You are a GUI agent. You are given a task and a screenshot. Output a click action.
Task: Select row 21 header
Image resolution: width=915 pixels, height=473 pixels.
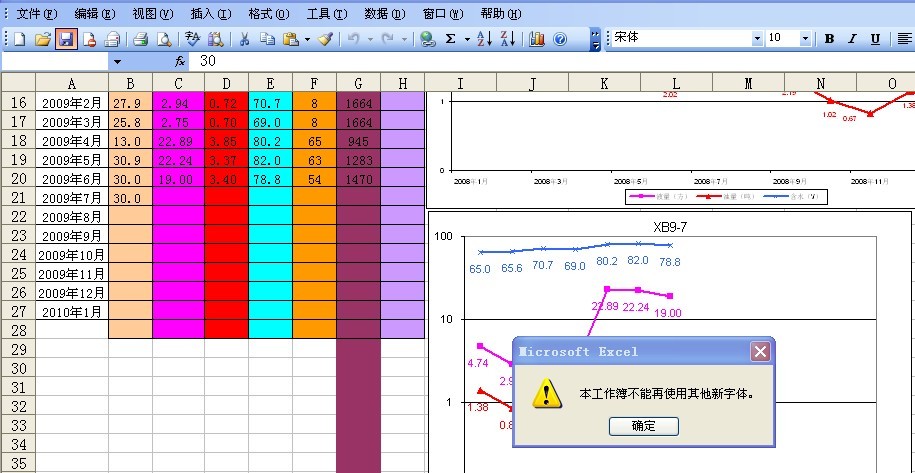18,198
